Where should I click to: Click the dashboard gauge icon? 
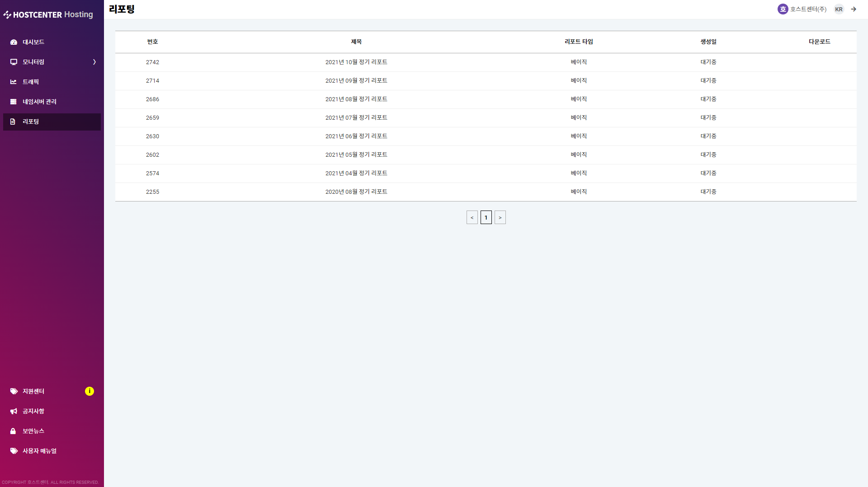coord(14,42)
